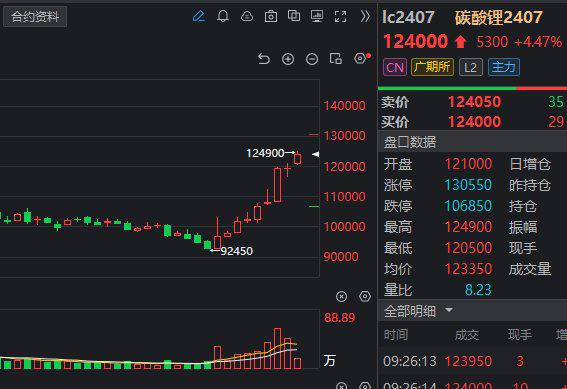Click the 现手 label in data panel
Screen dimensions: 567x389
point(523,248)
